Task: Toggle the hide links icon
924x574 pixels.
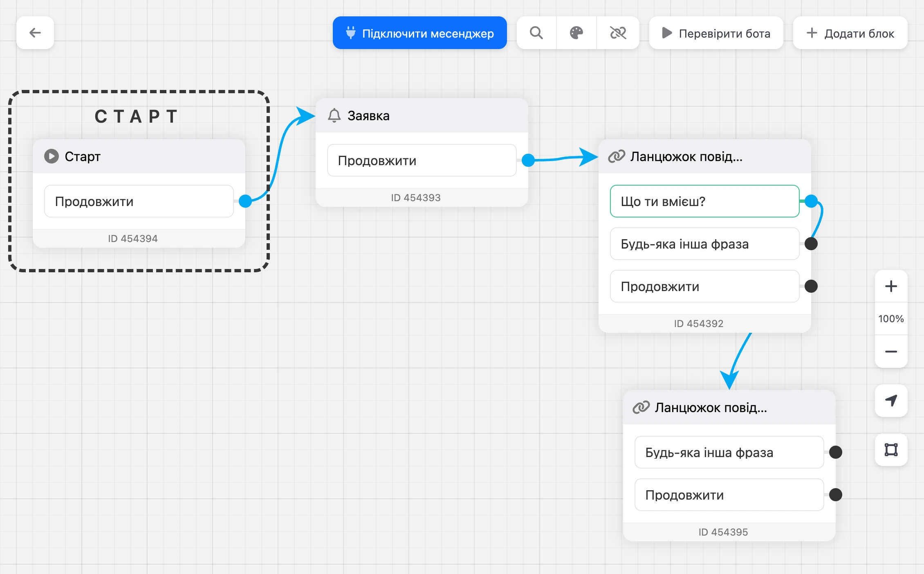Action: (618, 33)
